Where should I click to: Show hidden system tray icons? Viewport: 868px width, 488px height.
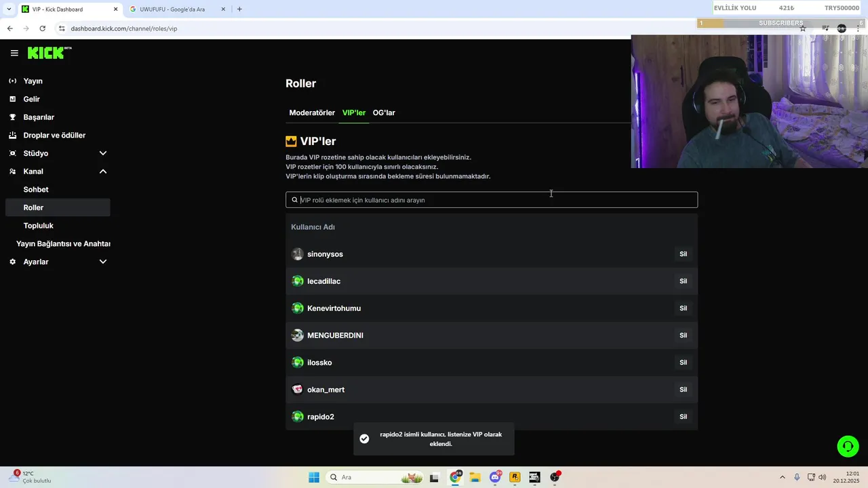coord(782,477)
